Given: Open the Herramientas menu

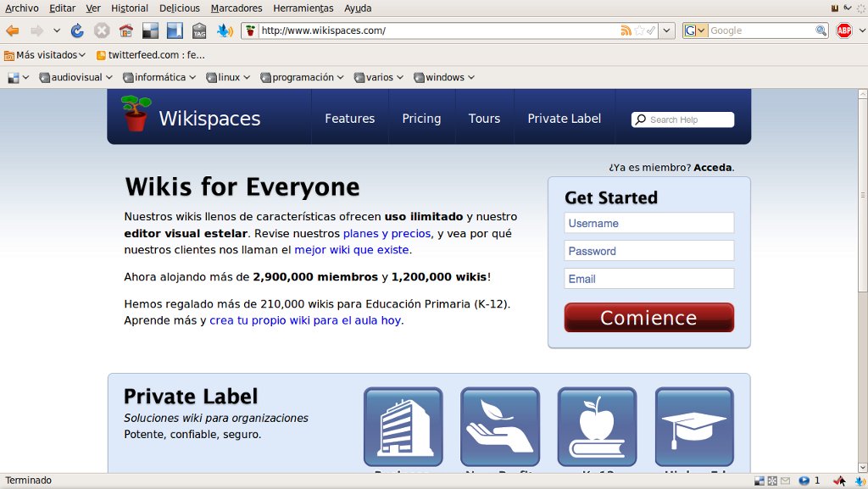Looking at the screenshot, I should point(303,8).
